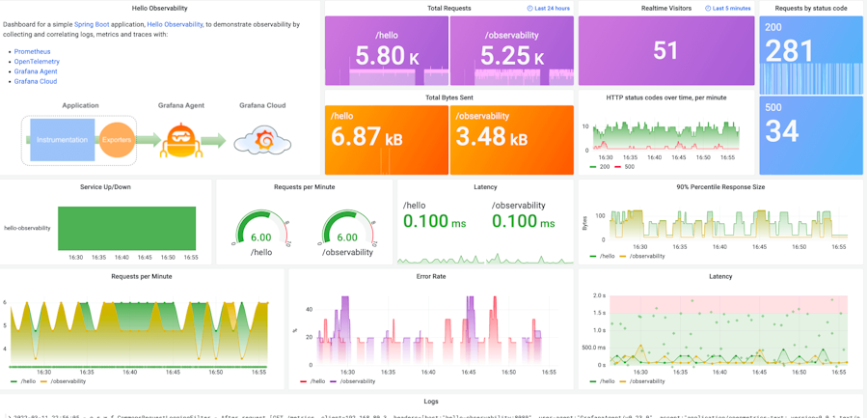Open the Realtime Visitors panel title menu
868x418 pixels.
(665, 9)
